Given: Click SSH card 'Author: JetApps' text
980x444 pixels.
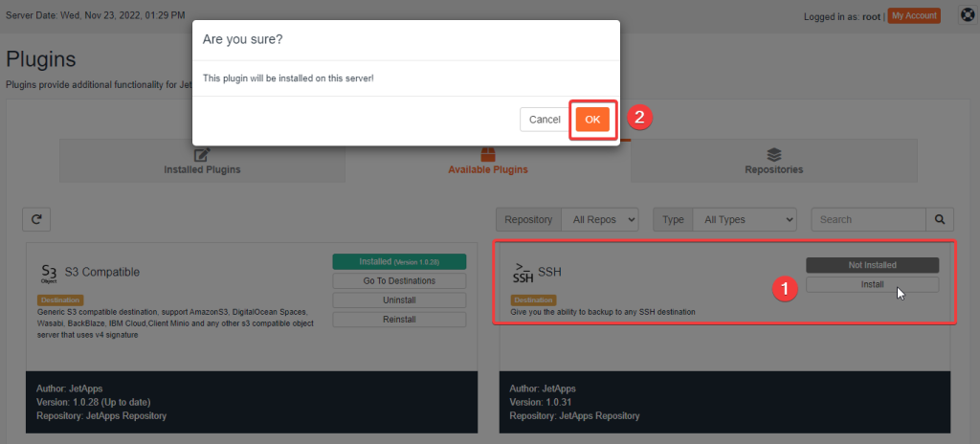Looking at the screenshot, I should [543, 388].
